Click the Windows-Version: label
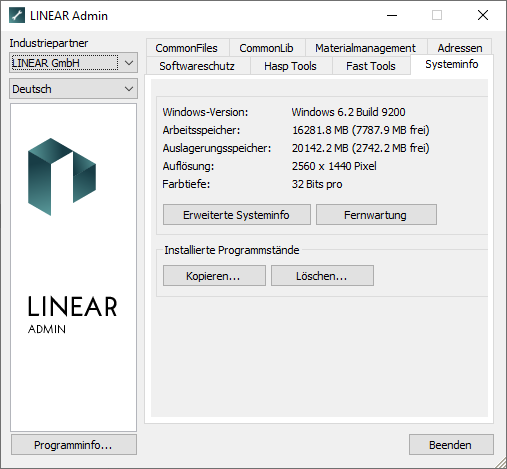The height and width of the screenshot is (469, 507). click(205, 112)
